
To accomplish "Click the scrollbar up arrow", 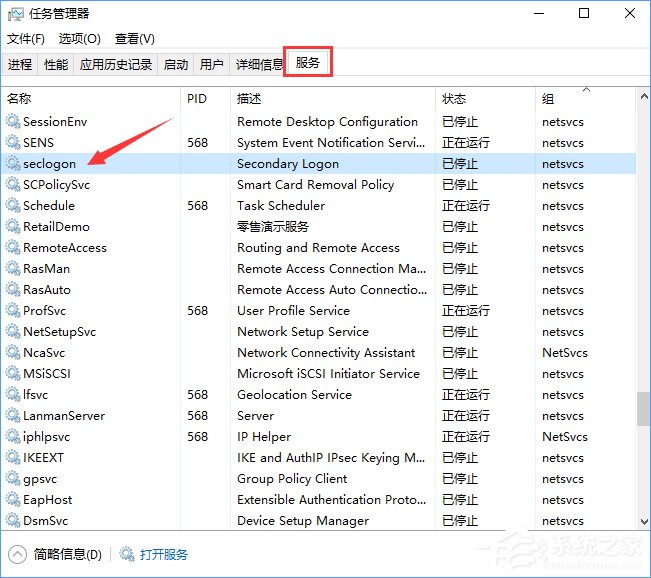I will (644, 97).
